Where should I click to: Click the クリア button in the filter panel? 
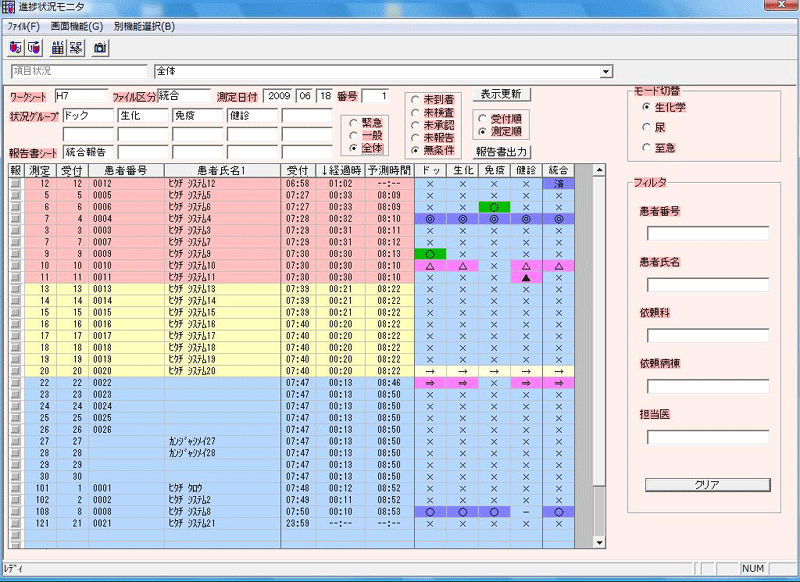point(707,485)
